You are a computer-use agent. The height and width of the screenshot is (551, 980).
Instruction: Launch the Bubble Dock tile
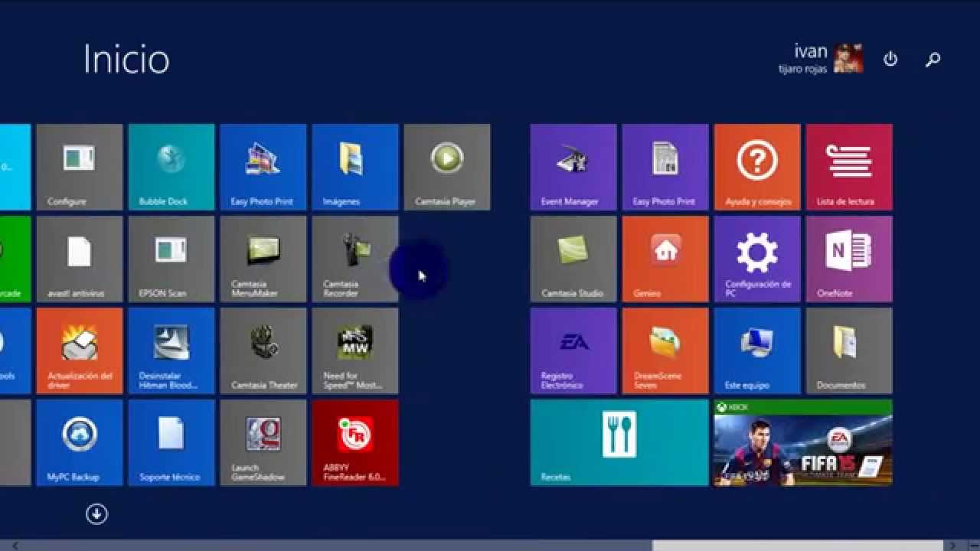[x=171, y=167]
